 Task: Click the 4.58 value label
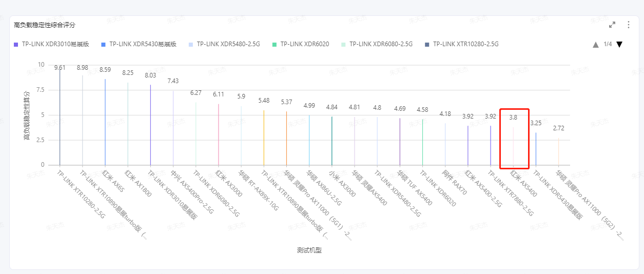click(x=422, y=110)
